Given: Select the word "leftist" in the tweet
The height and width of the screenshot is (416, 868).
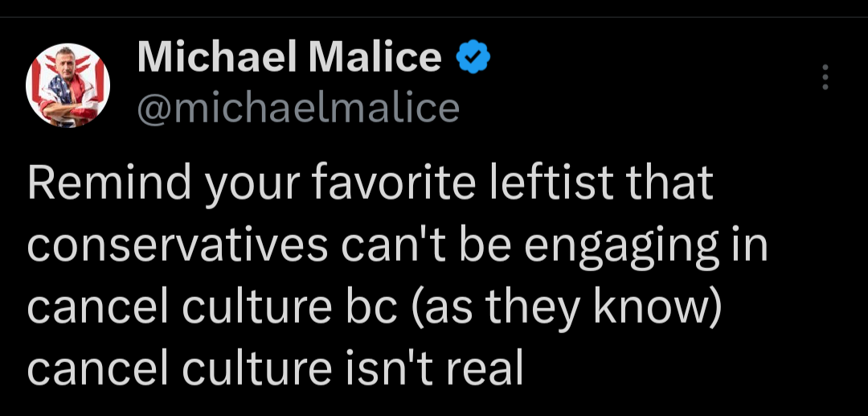Looking at the screenshot, I should coord(546,184).
